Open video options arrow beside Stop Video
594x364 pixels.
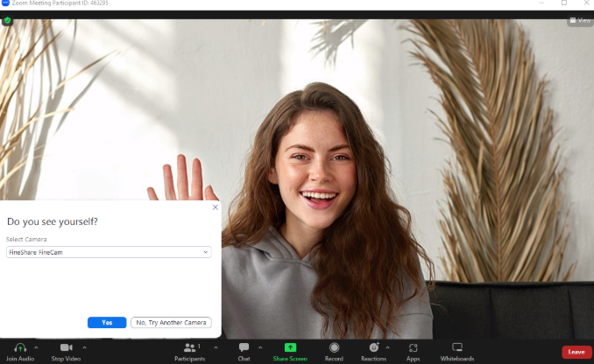tap(84, 347)
